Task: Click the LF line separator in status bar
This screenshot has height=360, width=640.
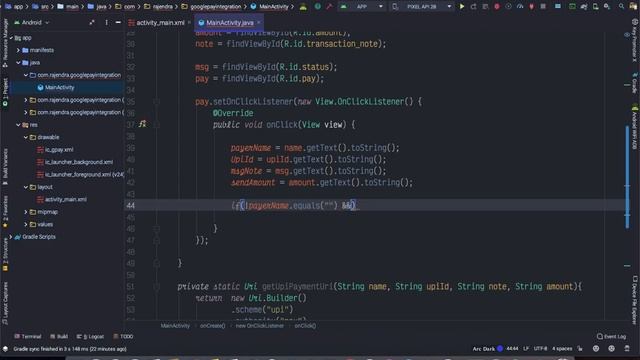Action: click(526, 349)
